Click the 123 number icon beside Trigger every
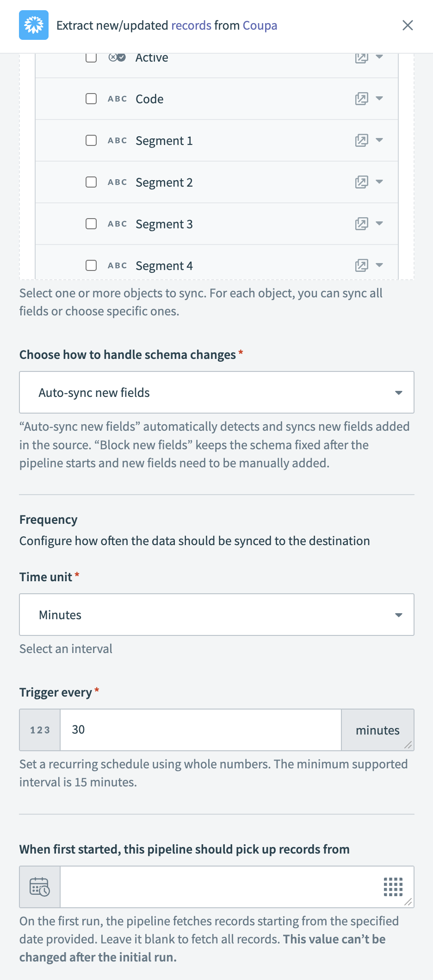This screenshot has width=433, height=980. click(39, 730)
